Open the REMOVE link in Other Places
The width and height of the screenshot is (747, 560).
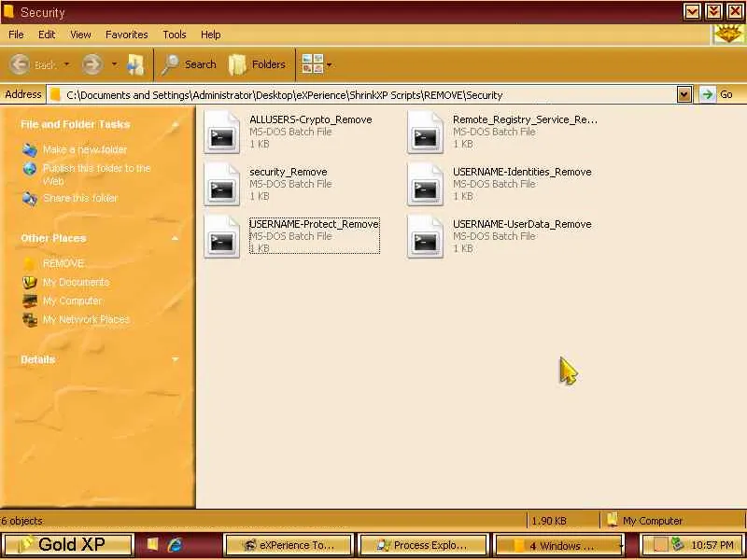[x=63, y=263]
